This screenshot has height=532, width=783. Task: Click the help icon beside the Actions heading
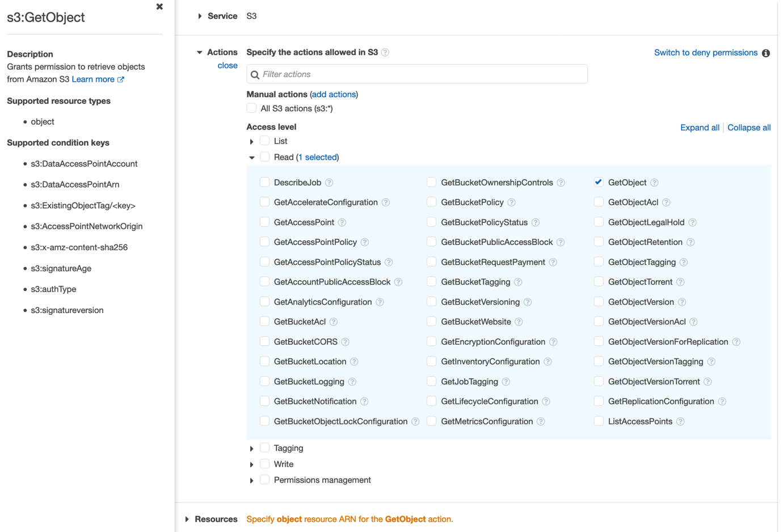[x=385, y=52]
